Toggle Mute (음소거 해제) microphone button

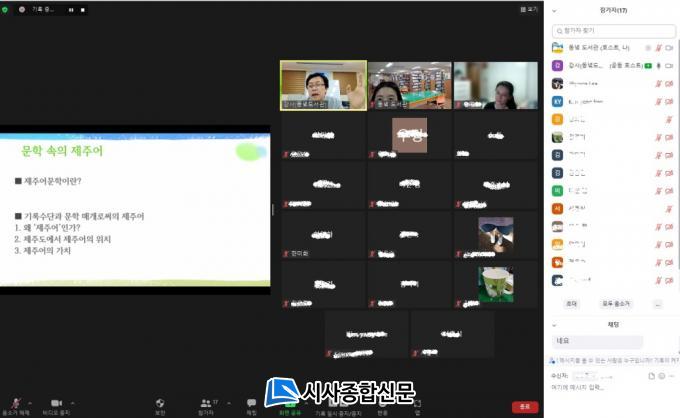pyautogui.click(x=15, y=403)
